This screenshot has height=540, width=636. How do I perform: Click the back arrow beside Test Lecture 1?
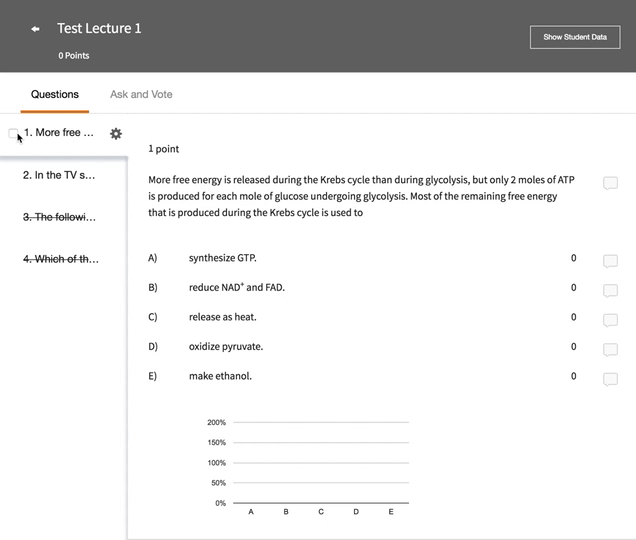[36, 29]
